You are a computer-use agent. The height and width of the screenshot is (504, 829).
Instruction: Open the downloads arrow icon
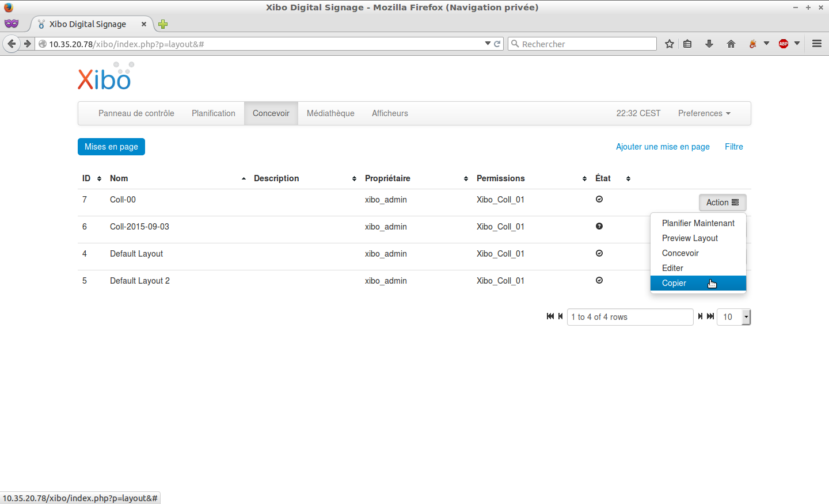[x=709, y=44]
